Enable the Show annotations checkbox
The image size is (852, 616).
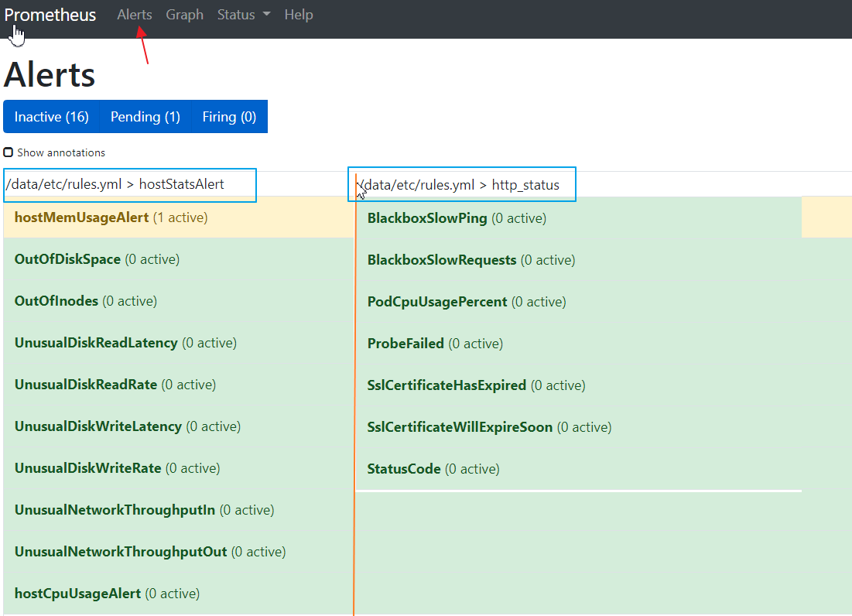coord(9,152)
